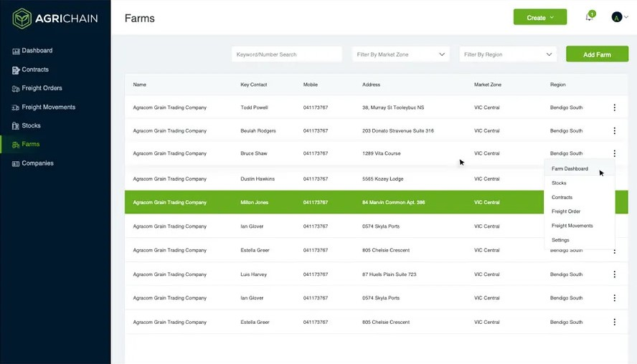Screen dimensions: 637x364
Task: Click the AgriChain logo icon
Action: [22, 18]
